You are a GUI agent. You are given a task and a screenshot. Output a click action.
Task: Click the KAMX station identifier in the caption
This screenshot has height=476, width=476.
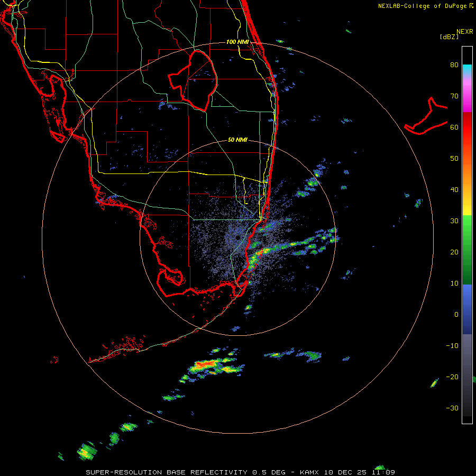309,472
